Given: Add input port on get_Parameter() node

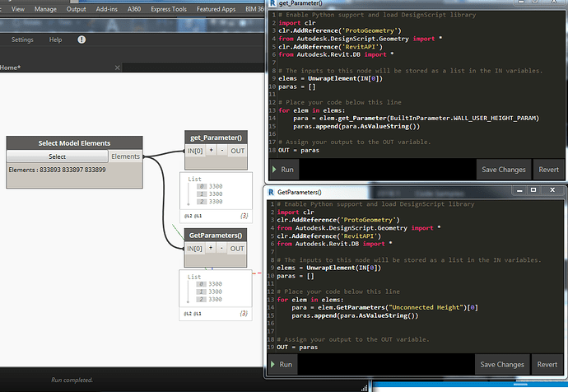Looking at the screenshot, I should click(x=211, y=150).
